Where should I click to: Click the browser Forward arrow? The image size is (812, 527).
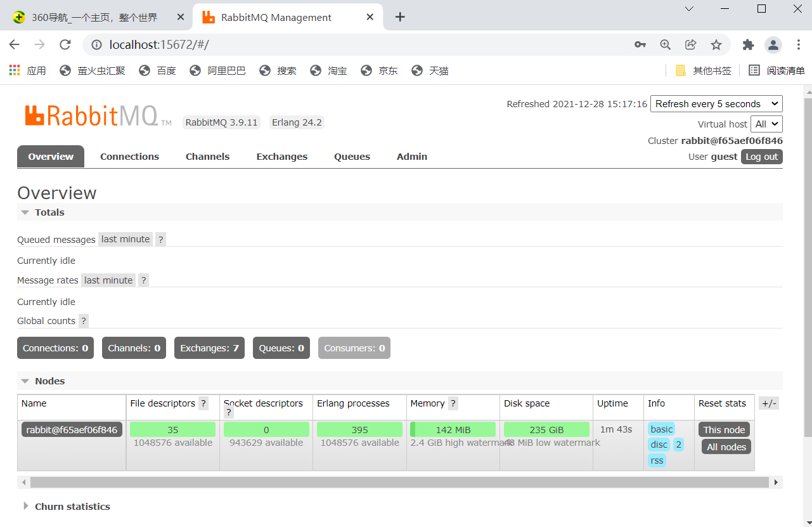[x=40, y=44]
